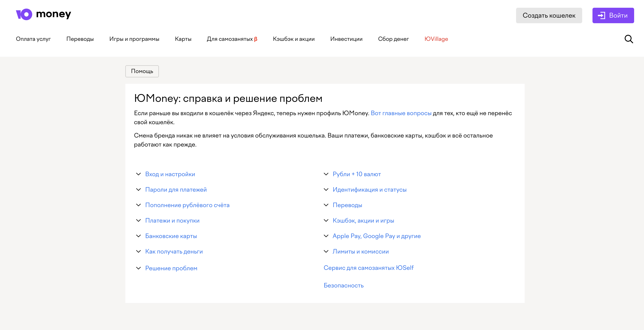
Task: Click the Помощь breadcrumb button
Action: pos(142,71)
